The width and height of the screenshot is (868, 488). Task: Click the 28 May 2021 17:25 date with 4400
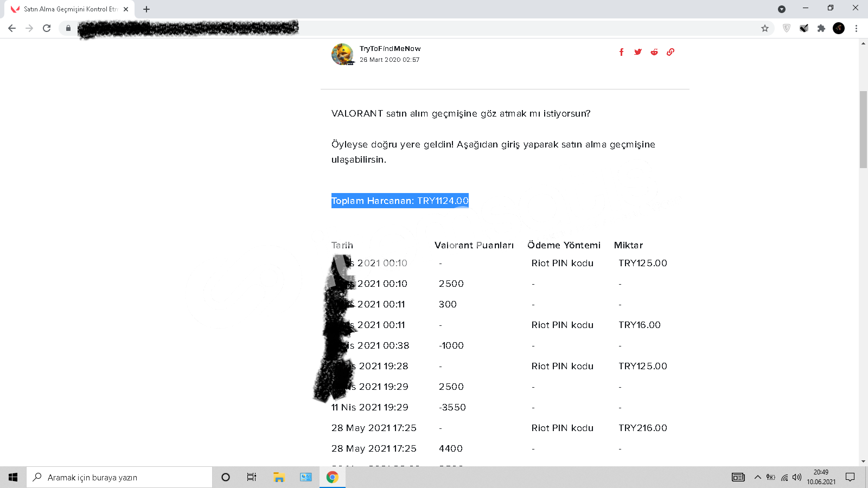374,448
